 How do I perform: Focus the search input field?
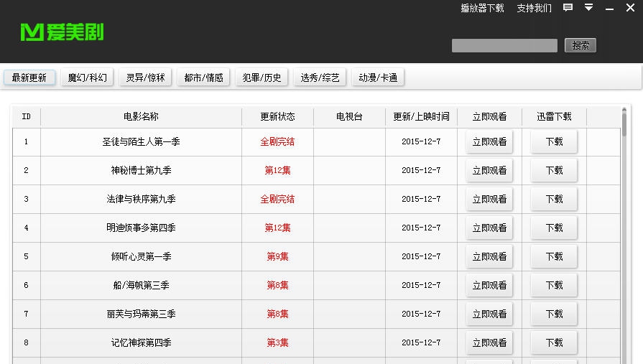click(x=504, y=45)
